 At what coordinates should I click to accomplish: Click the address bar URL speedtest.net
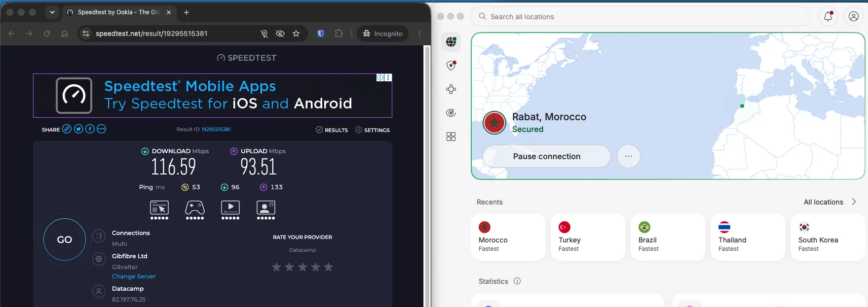(x=151, y=34)
